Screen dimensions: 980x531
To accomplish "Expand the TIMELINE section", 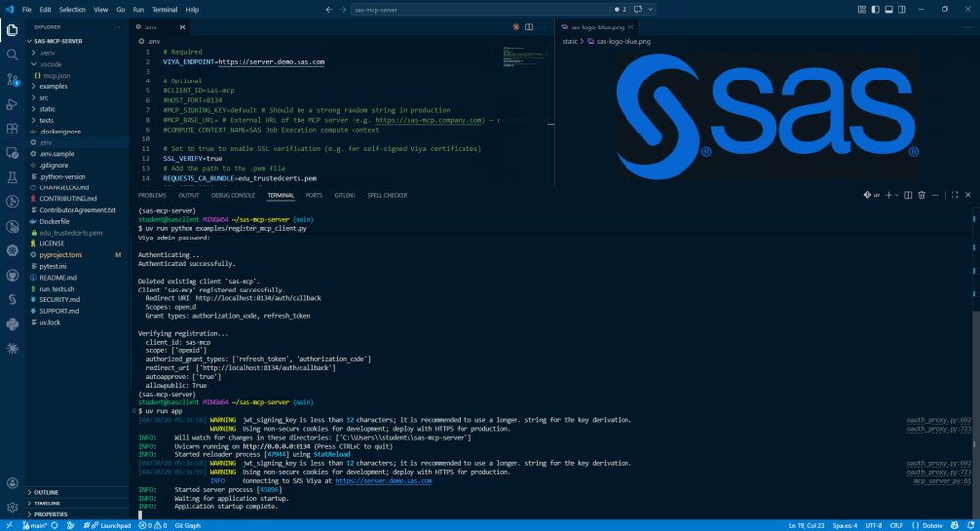I will point(77,503).
